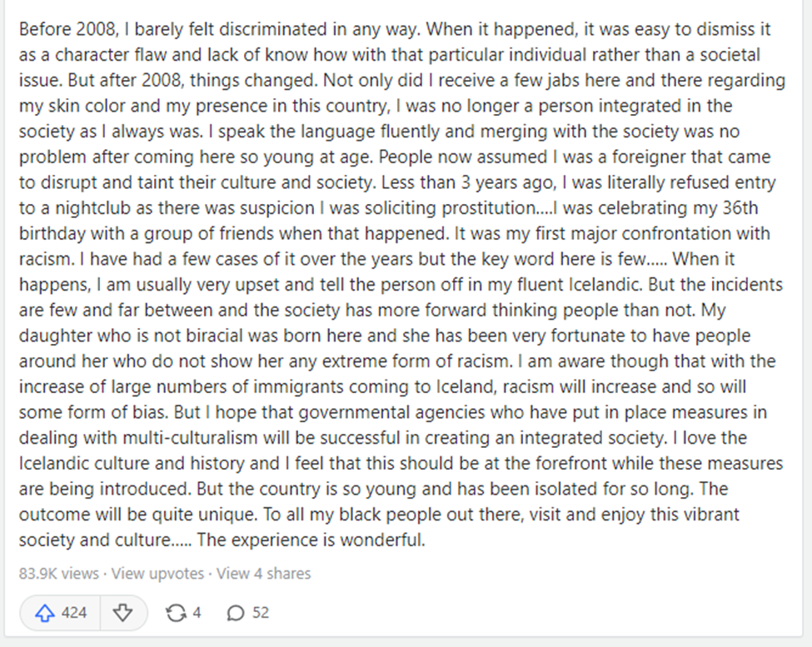Click the downvote arrow icon

(x=122, y=613)
